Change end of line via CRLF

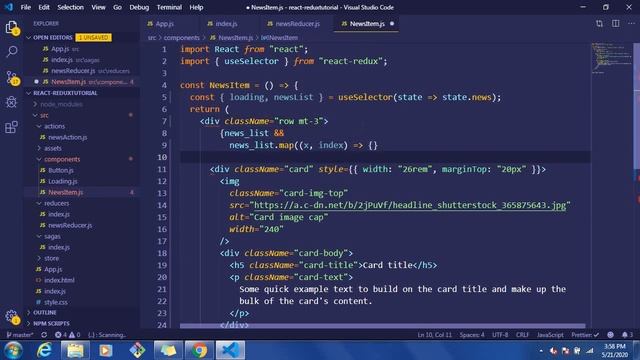click(x=522, y=335)
